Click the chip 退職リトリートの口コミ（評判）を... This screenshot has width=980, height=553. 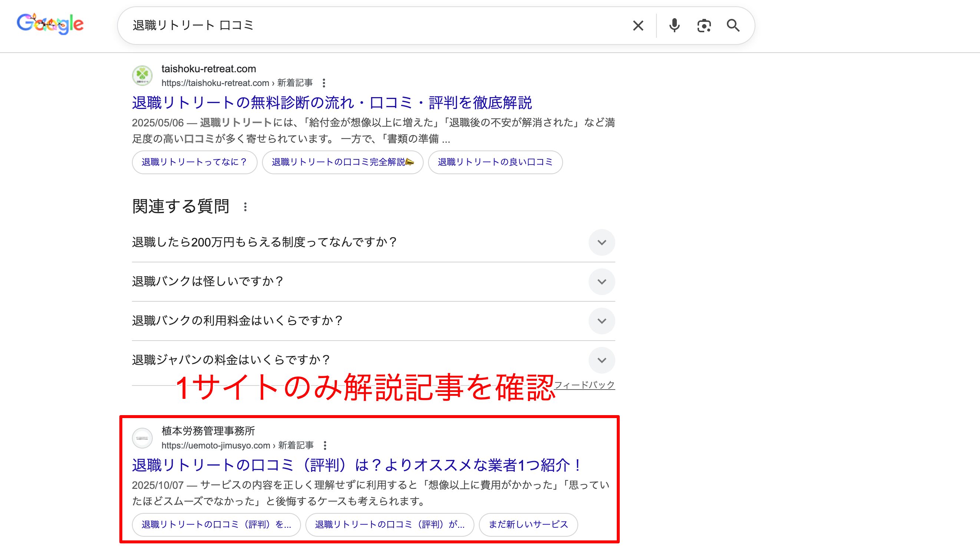coord(216,524)
